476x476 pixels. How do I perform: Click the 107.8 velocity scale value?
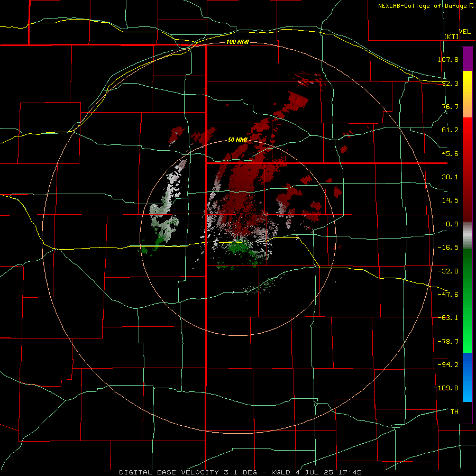point(448,59)
